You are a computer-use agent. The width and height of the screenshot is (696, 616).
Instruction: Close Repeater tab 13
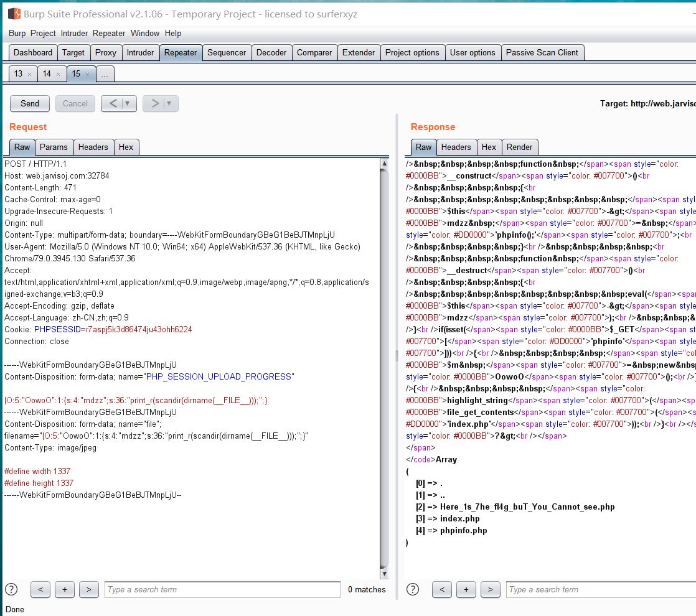(x=29, y=74)
